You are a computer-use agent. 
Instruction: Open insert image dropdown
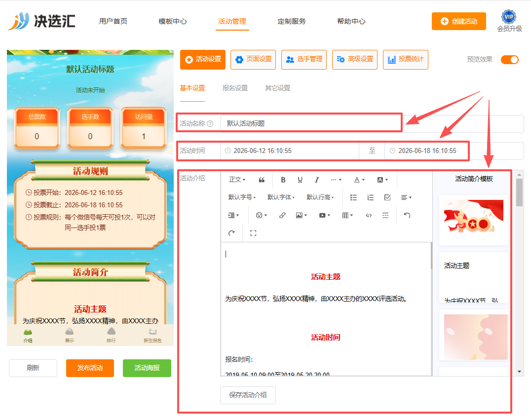coord(301,215)
